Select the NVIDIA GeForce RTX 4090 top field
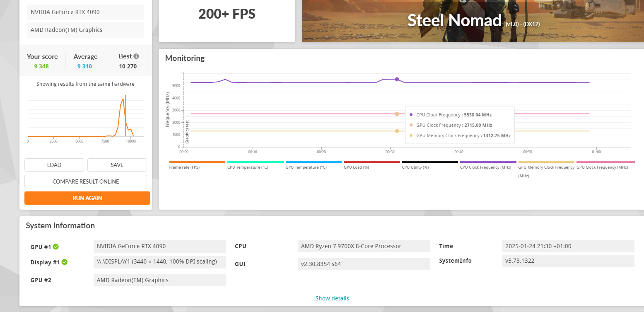Viewport: 644px width, 312px height. 86,12
